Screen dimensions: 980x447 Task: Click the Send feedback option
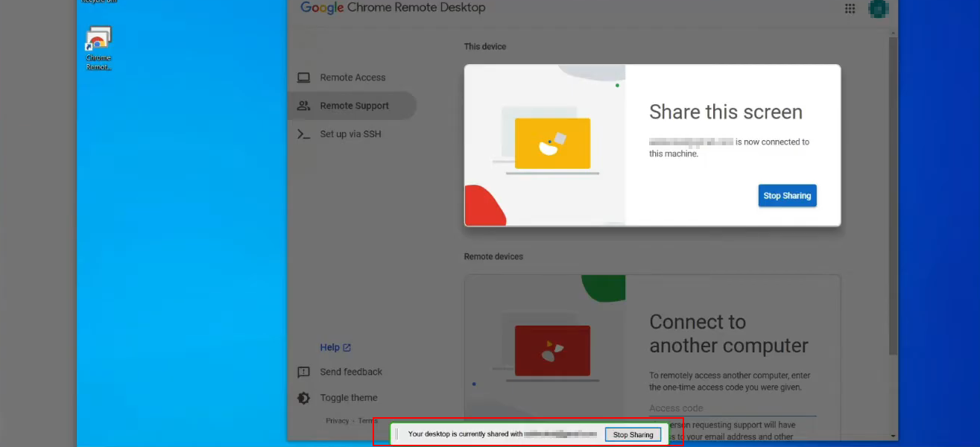click(351, 372)
